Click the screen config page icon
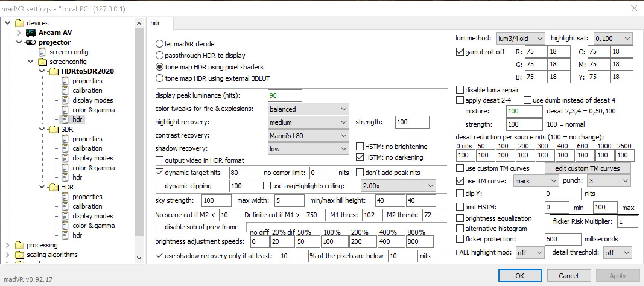Viewport: 644px width, 286px height. click(x=42, y=52)
